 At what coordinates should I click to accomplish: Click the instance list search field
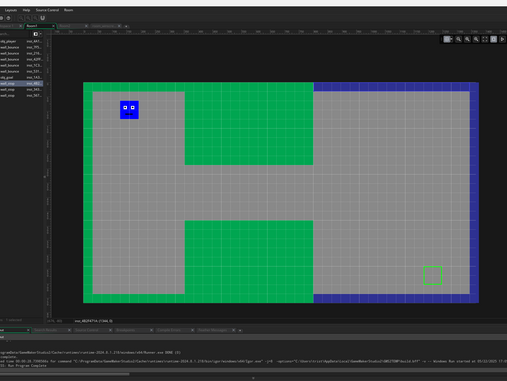15,34
